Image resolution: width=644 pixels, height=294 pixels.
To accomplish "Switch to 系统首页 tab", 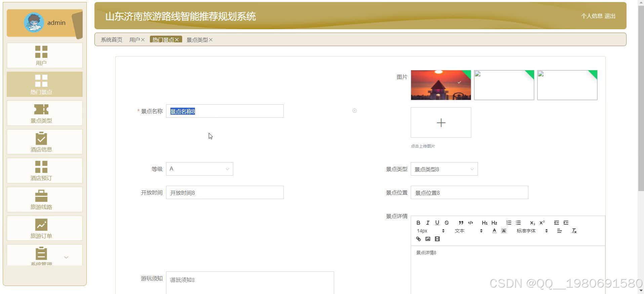I will click(112, 40).
